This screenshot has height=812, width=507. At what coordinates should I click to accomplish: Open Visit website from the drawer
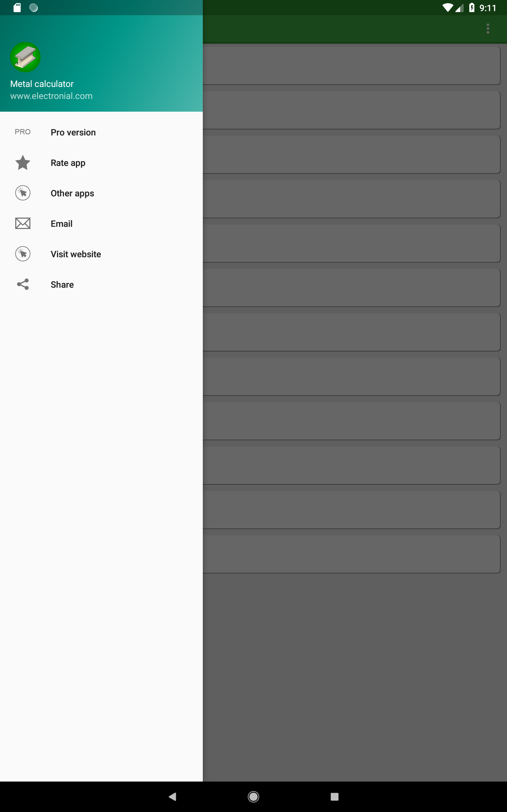[101, 254]
